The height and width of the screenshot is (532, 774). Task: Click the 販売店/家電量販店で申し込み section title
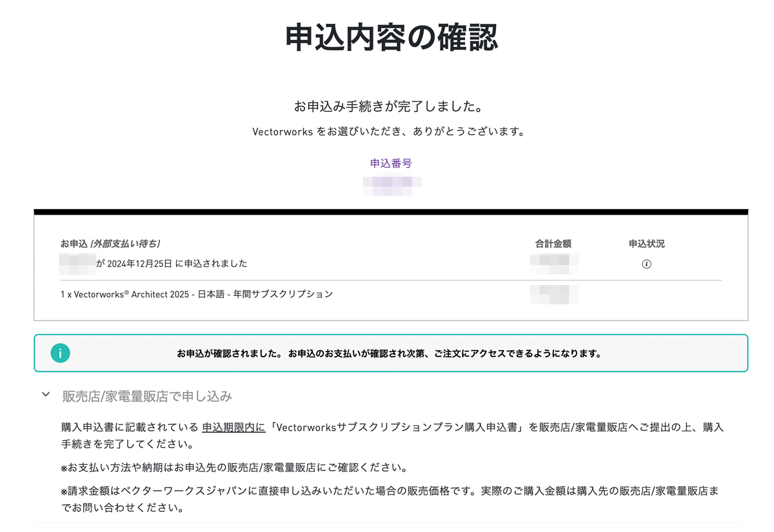pyautogui.click(x=147, y=396)
